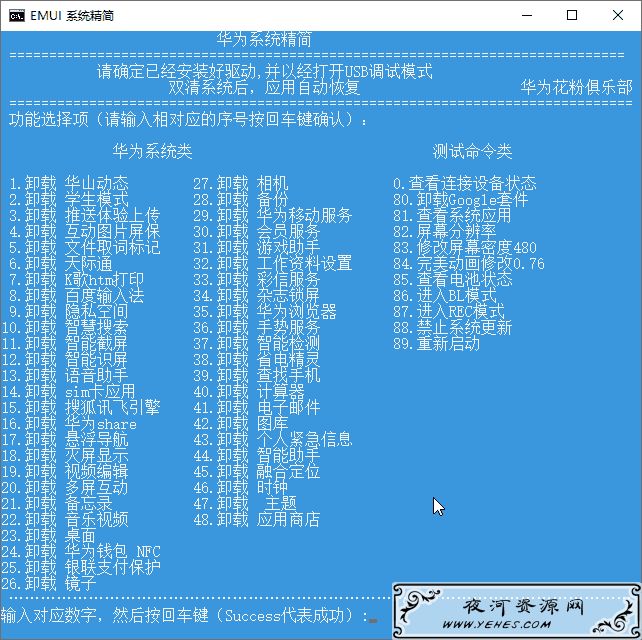This screenshot has height=640, width=642.
Task: Click line '80.卸载Google套件'
Action: point(461,199)
